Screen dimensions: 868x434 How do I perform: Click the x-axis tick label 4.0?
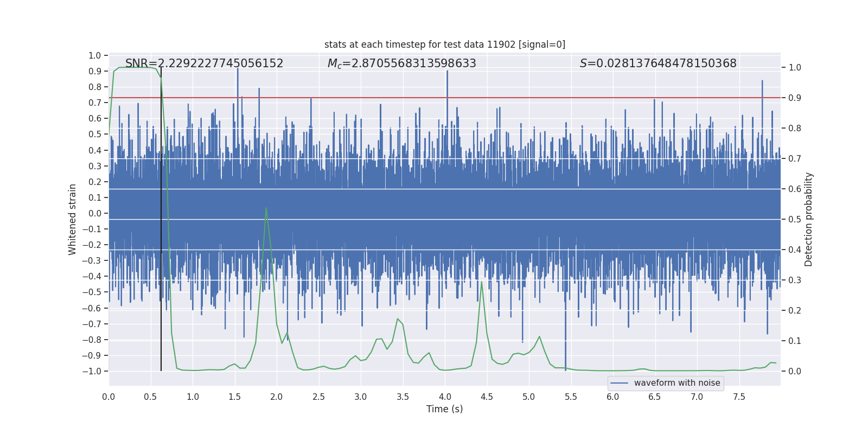tap(445, 397)
